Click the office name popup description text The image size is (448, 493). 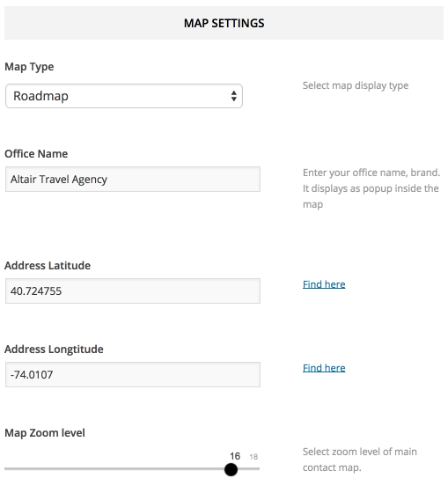371,188
